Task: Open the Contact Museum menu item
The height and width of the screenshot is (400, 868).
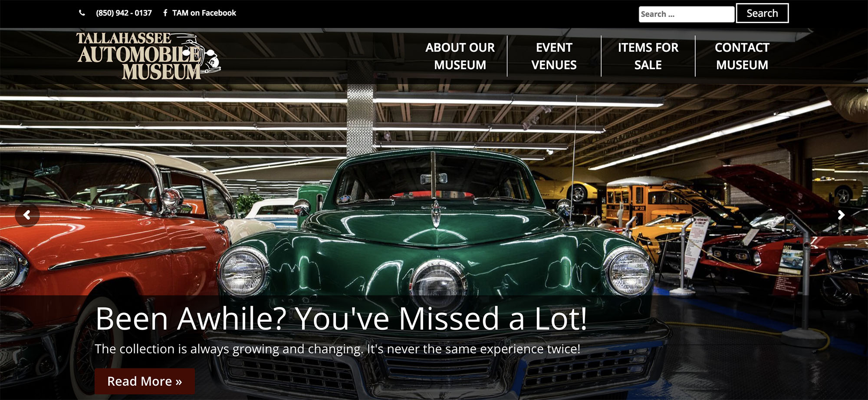Action: (x=742, y=56)
